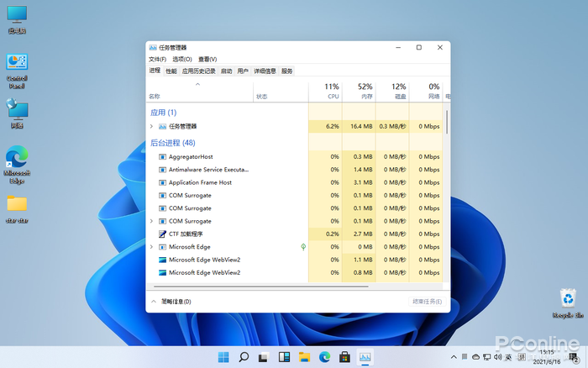Sort by the 内存 column header
This screenshot has width=588, height=368.
coord(365,91)
